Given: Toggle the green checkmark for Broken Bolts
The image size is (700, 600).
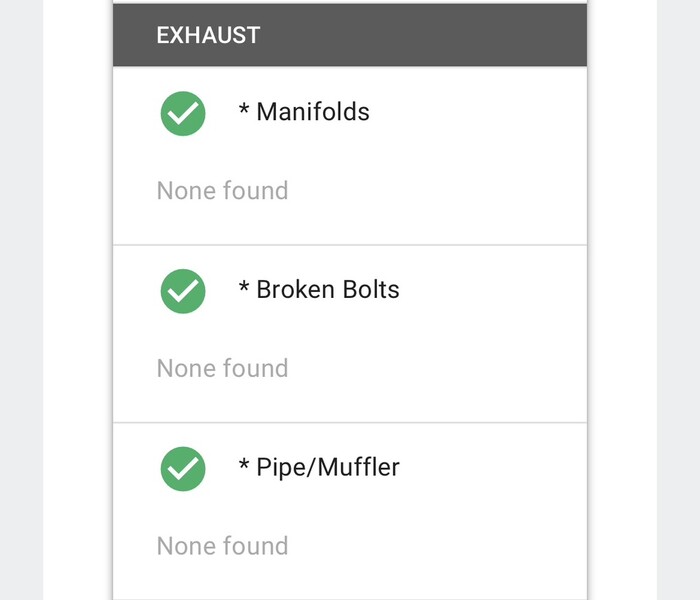Looking at the screenshot, I should [183, 291].
